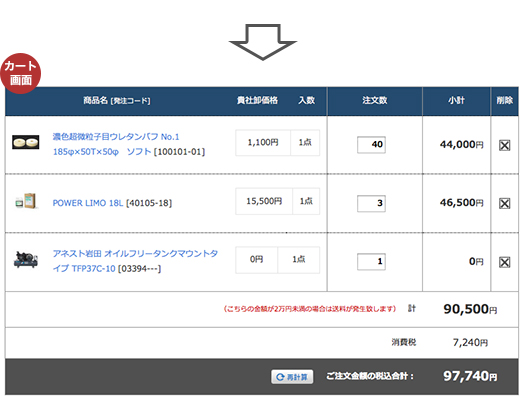Viewport: 525px width, 400px height.
Task: Delete the urethane buff item with X icon
Action: pyautogui.click(x=504, y=145)
